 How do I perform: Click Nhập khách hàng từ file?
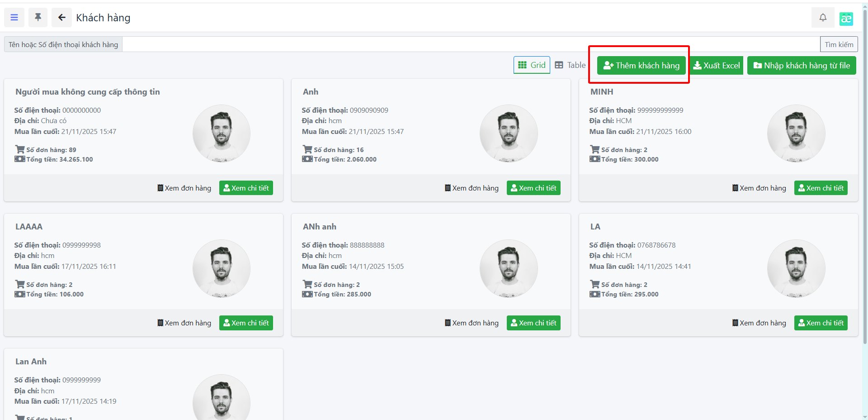coord(802,66)
